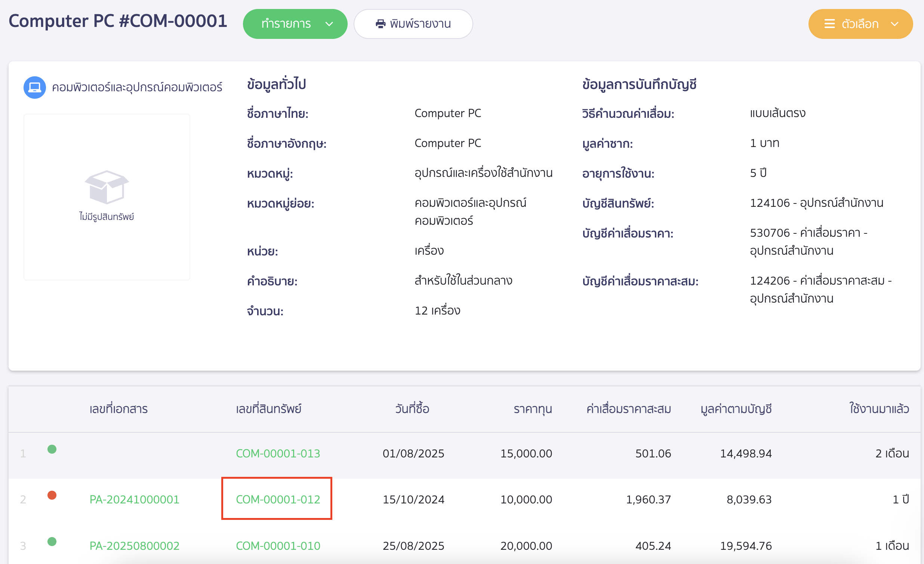Click the พิมพ์รายงาน print report button

(x=413, y=24)
